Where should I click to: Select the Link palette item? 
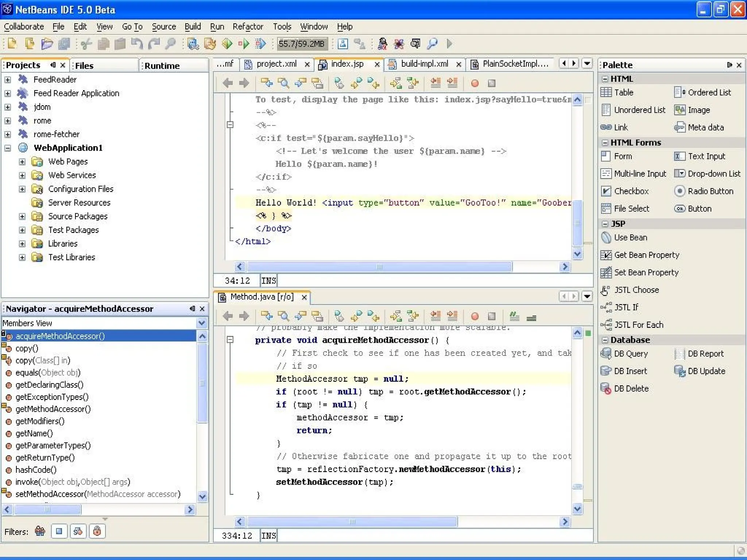click(614, 127)
